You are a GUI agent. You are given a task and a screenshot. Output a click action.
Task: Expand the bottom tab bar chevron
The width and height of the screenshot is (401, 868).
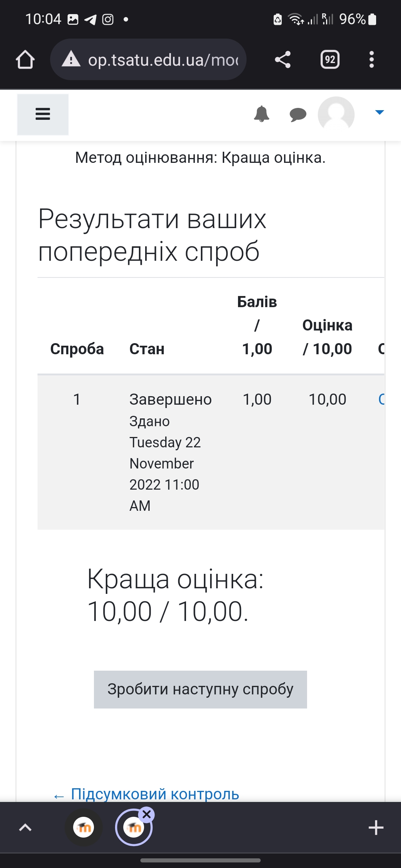click(x=25, y=828)
